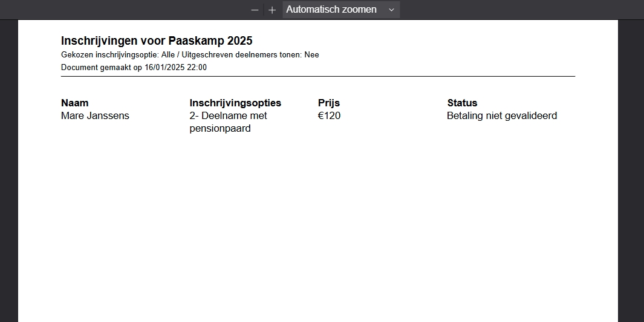
Task: Click the Document gemaakt op date line
Action: tap(134, 67)
